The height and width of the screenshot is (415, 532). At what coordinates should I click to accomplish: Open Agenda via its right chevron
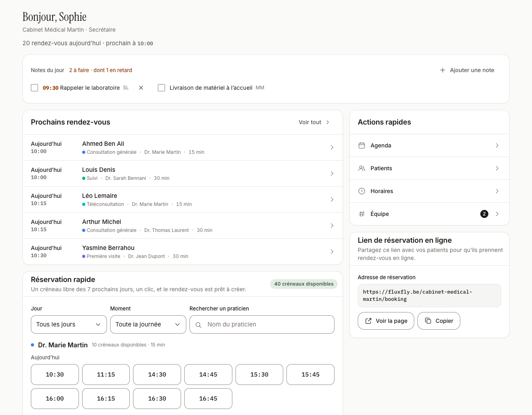coord(497,145)
